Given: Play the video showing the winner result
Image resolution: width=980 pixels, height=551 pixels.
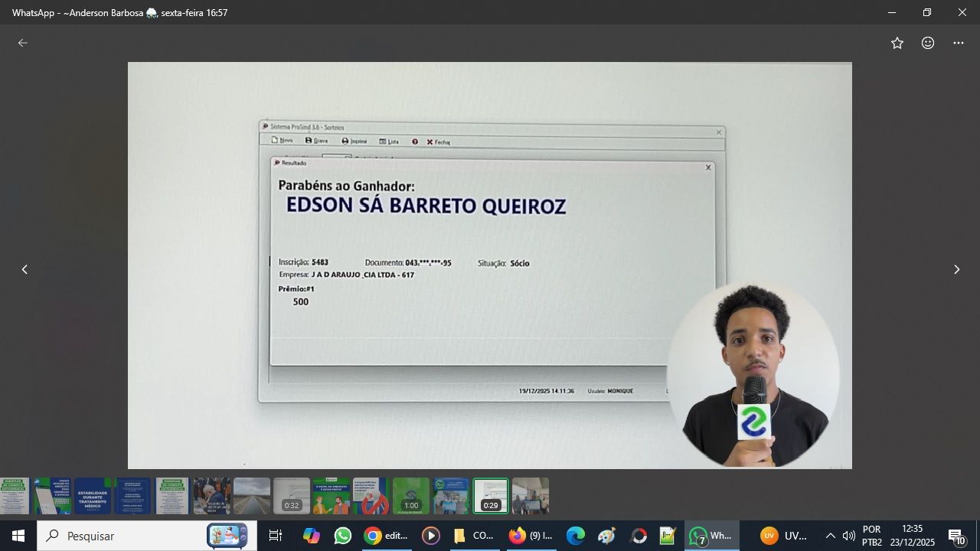Looking at the screenshot, I should coord(490,266).
